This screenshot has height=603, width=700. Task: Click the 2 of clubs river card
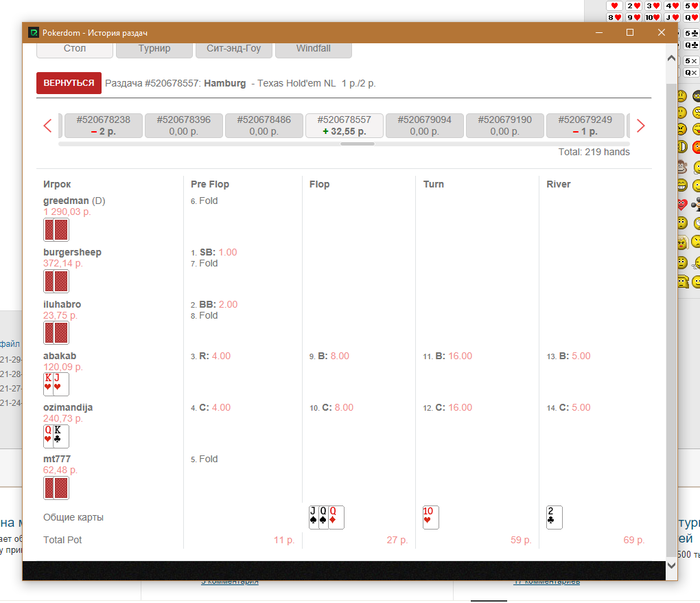click(554, 517)
